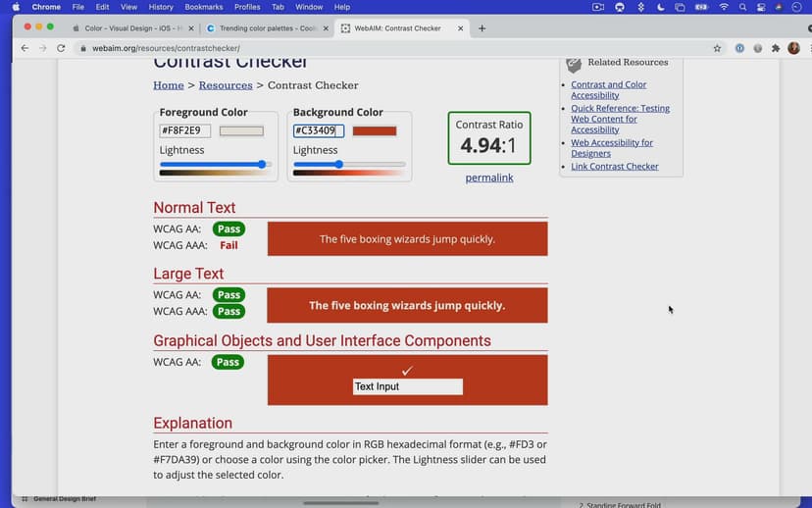Open the Chrome profile avatar
This screenshot has height=508, width=812.
793,48
